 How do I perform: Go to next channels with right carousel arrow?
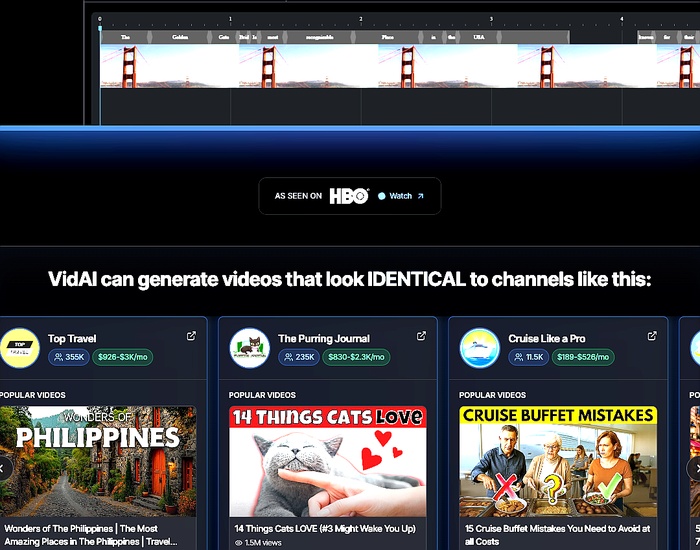point(695,468)
